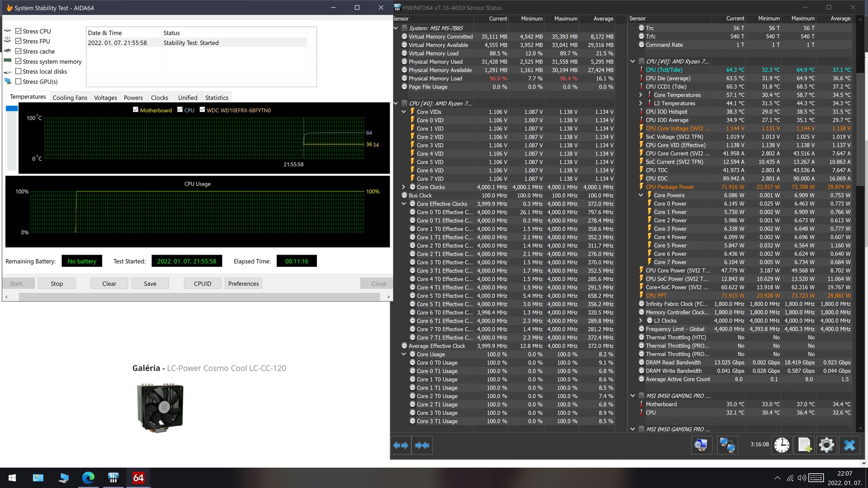
Task: Enable the Stress GPU(s) checkbox
Action: [x=18, y=82]
